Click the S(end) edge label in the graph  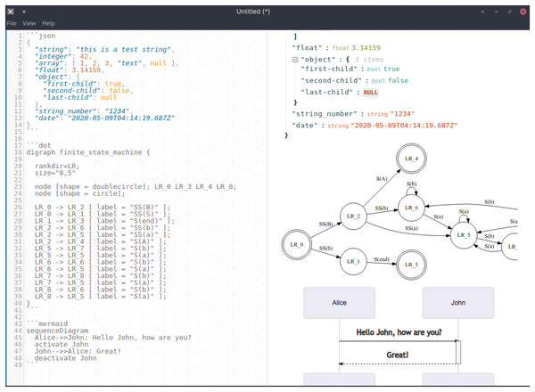click(x=382, y=259)
